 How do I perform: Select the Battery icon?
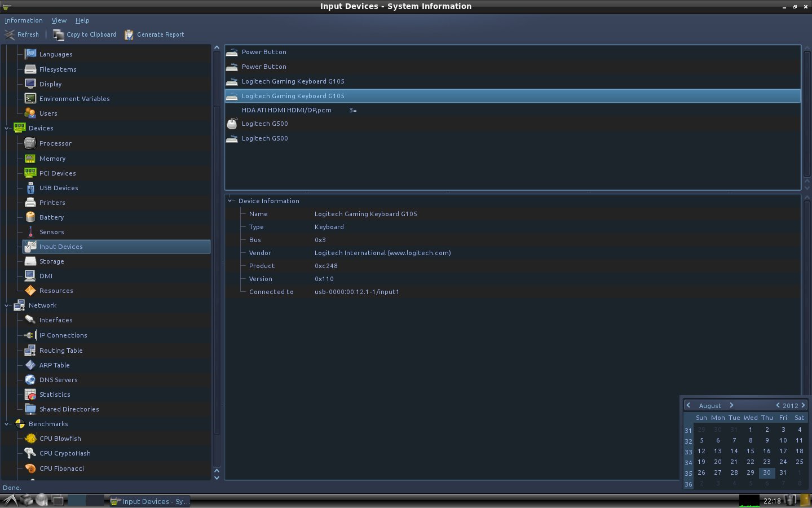[x=30, y=217]
